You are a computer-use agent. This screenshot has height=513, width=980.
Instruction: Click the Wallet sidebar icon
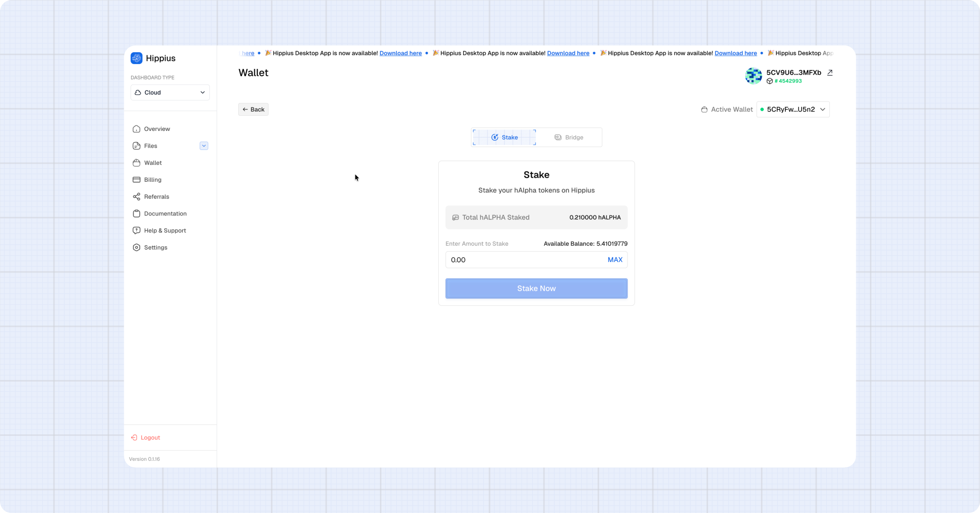click(136, 163)
